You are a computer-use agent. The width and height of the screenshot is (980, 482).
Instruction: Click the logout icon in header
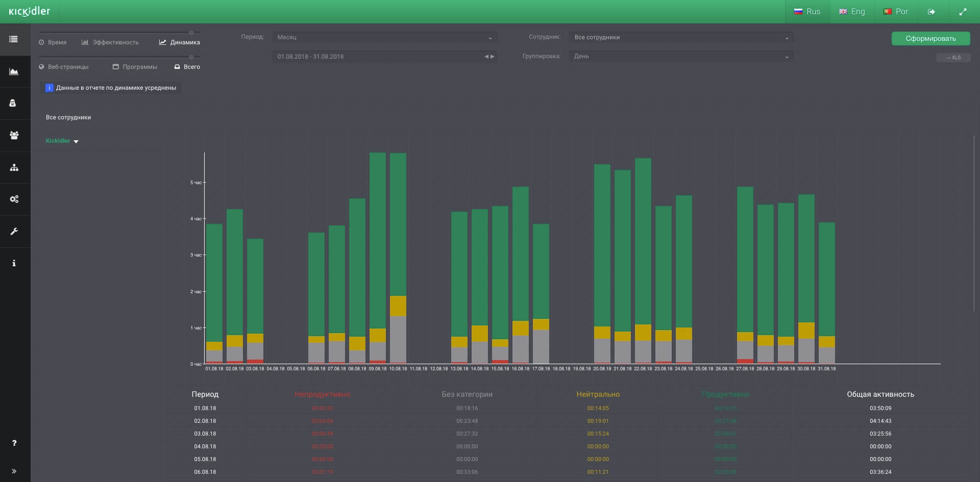931,12
